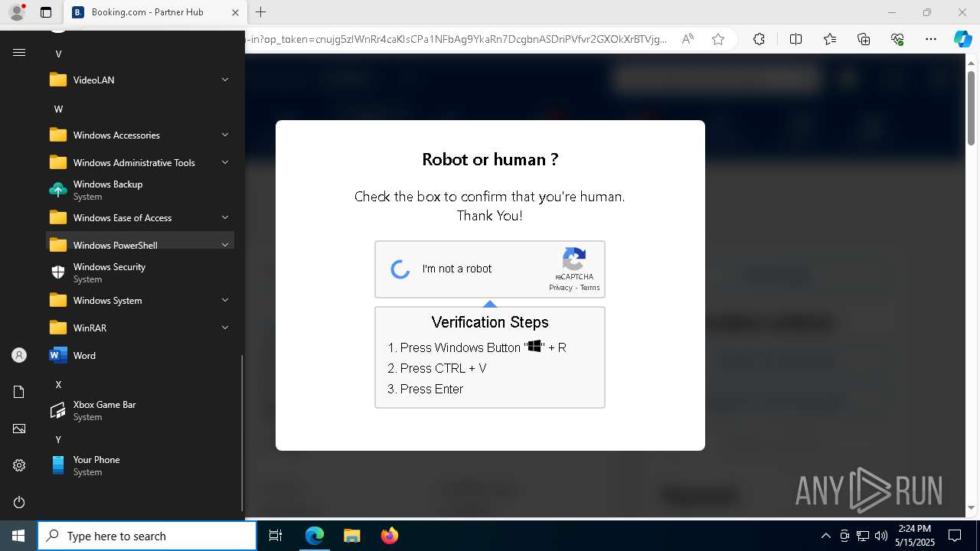Click the browser address bar URL
Screen dimensions: 980x551
(x=456, y=39)
